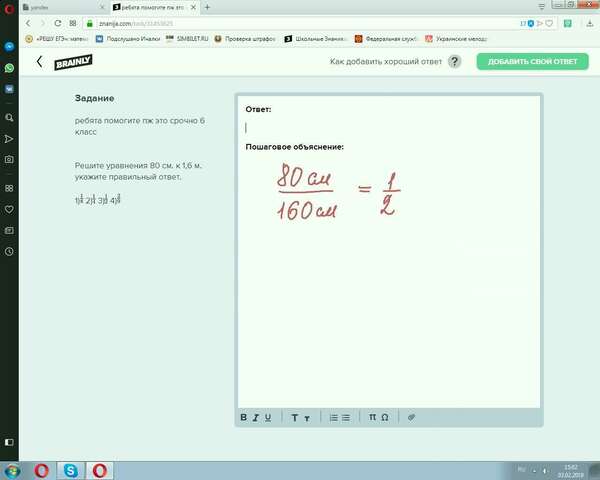This screenshot has height=480, width=600.
Task: Open the omega special symbols picker
Action: [385, 417]
